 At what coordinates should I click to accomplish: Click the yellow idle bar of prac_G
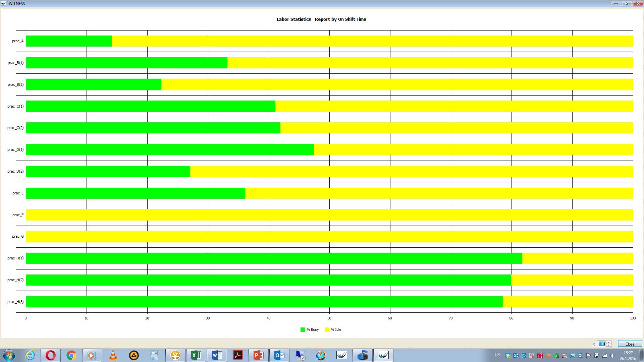[x=329, y=236]
